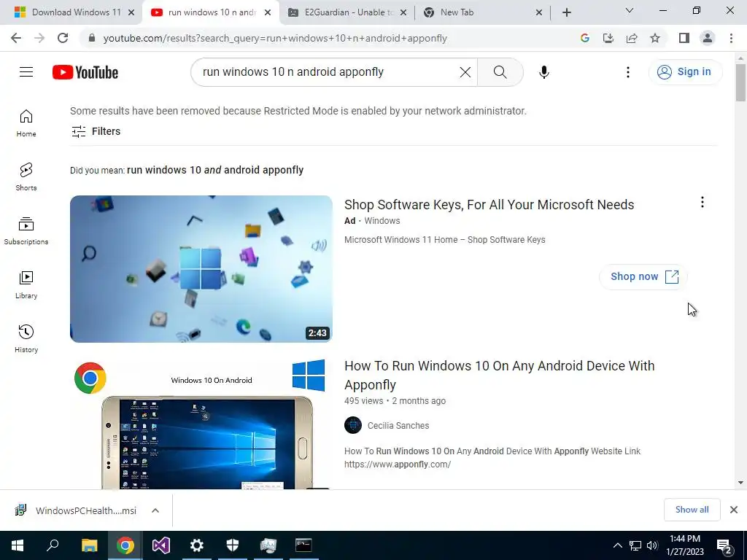Image resolution: width=747 pixels, height=560 pixels.
Task: Open the ad's three-dot options menu
Action: (703, 203)
